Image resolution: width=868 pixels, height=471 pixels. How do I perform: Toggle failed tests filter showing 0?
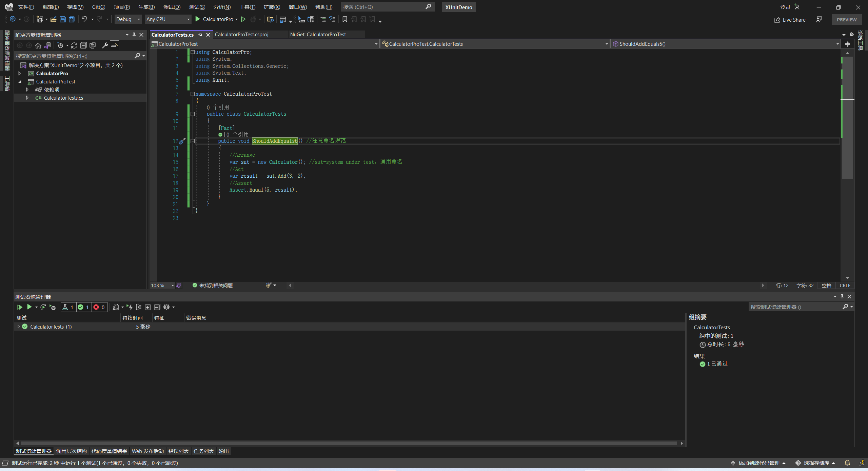click(x=99, y=307)
